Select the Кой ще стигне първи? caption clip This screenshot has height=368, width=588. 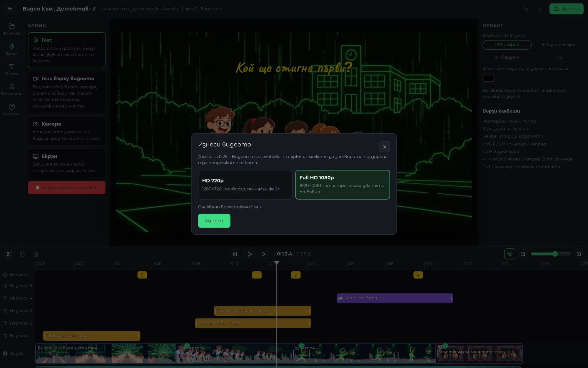[x=262, y=311]
